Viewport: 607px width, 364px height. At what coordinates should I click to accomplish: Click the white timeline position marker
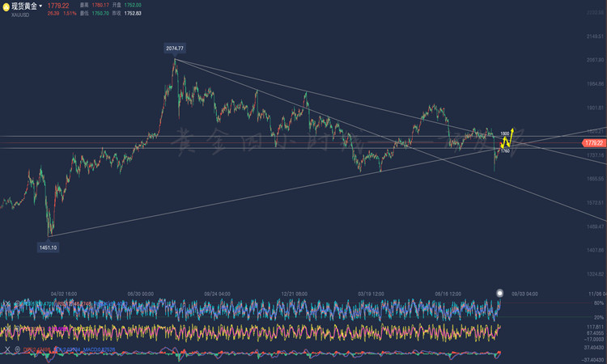tap(500, 293)
